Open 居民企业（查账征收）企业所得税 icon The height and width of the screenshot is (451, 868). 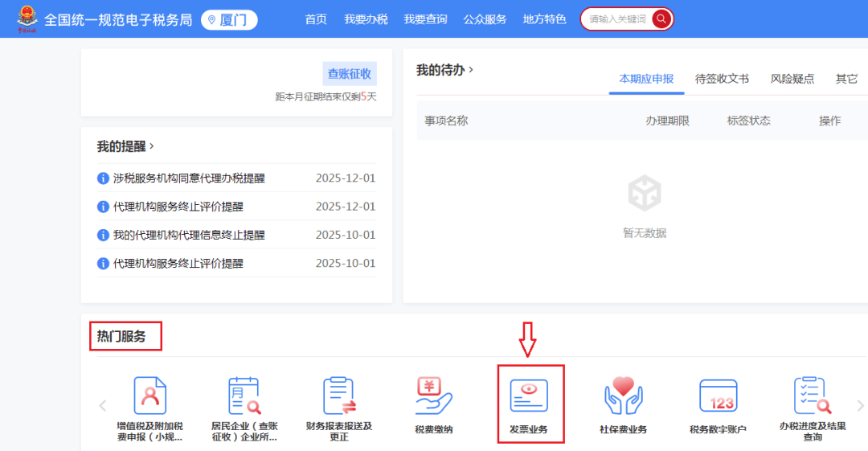244,396
